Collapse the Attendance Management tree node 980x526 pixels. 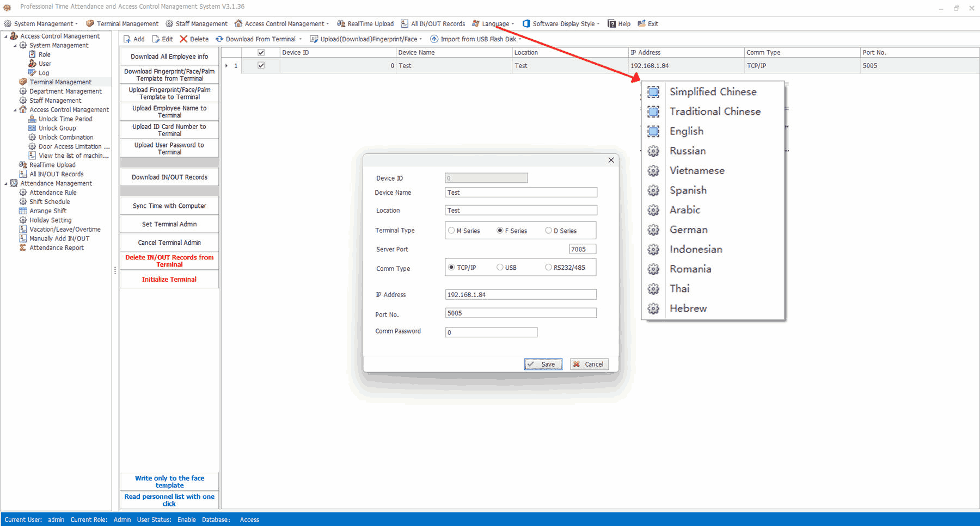click(x=6, y=183)
